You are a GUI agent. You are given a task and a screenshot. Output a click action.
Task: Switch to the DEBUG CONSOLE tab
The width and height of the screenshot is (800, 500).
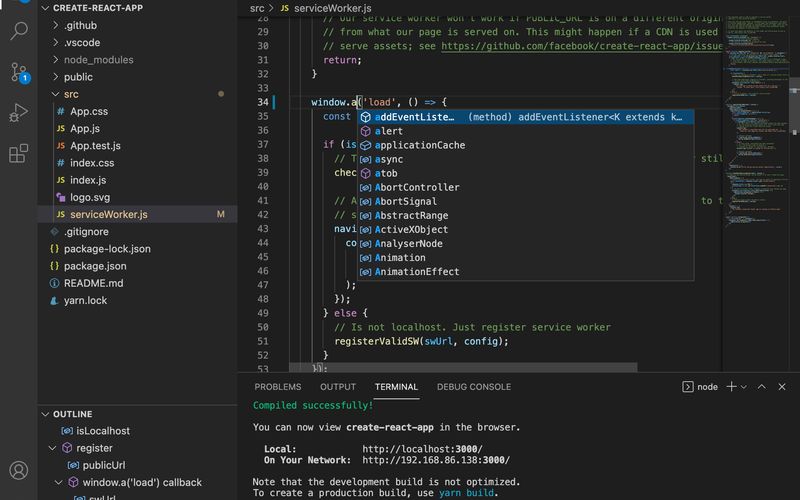(x=474, y=387)
